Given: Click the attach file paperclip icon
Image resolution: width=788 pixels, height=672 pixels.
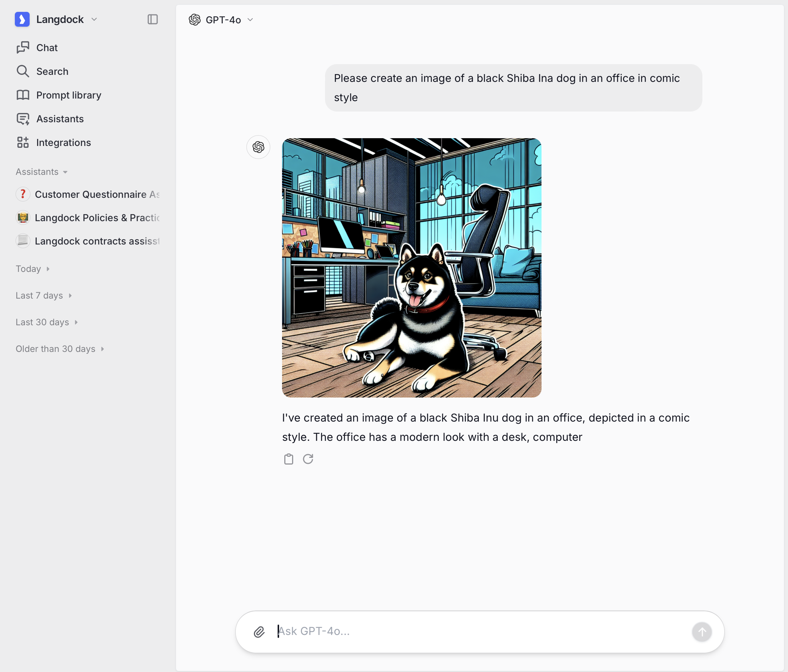Looking at the screenshot, I should pyautogui.click(x=259, y=632).
